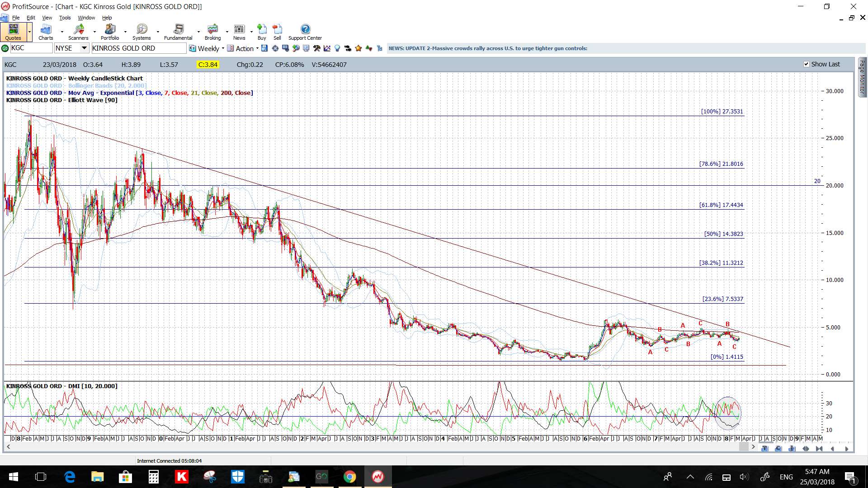Click the lightbulb icon in chart toolbar
The image size is (868, 488).
pyautogui.click(x=337, y=48)
